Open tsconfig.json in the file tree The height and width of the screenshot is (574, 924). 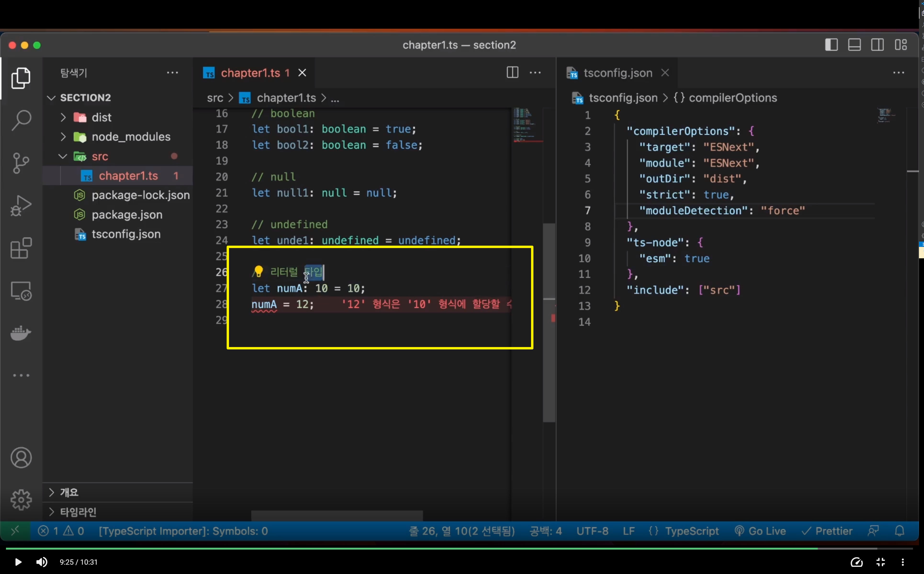point(118,234)
